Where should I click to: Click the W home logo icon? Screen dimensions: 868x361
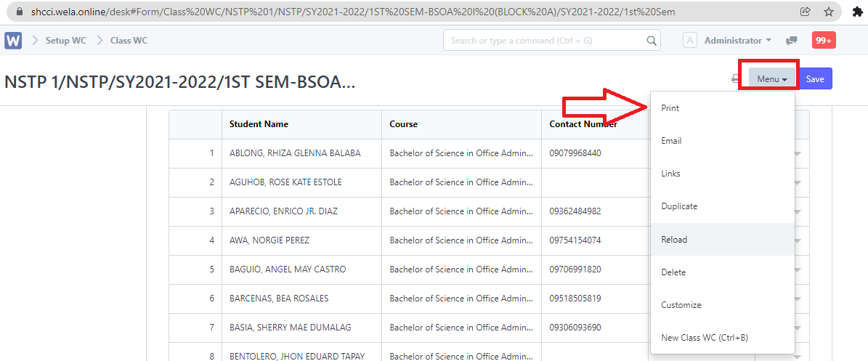point(13,41)
